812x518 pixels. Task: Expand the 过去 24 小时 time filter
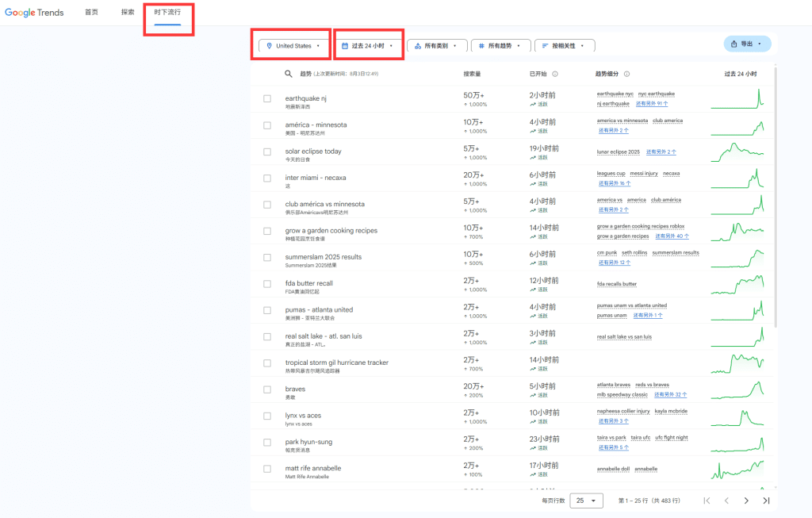[x=368, y=46]
